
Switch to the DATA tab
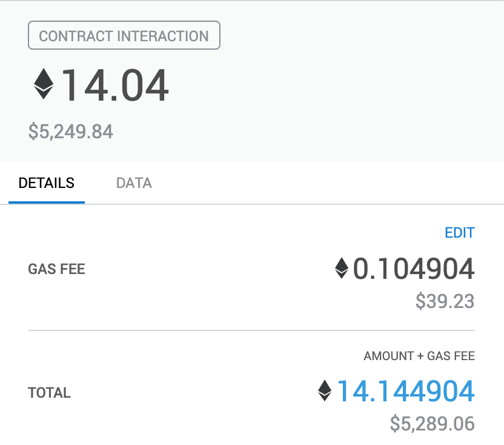[x=134, y=183]
